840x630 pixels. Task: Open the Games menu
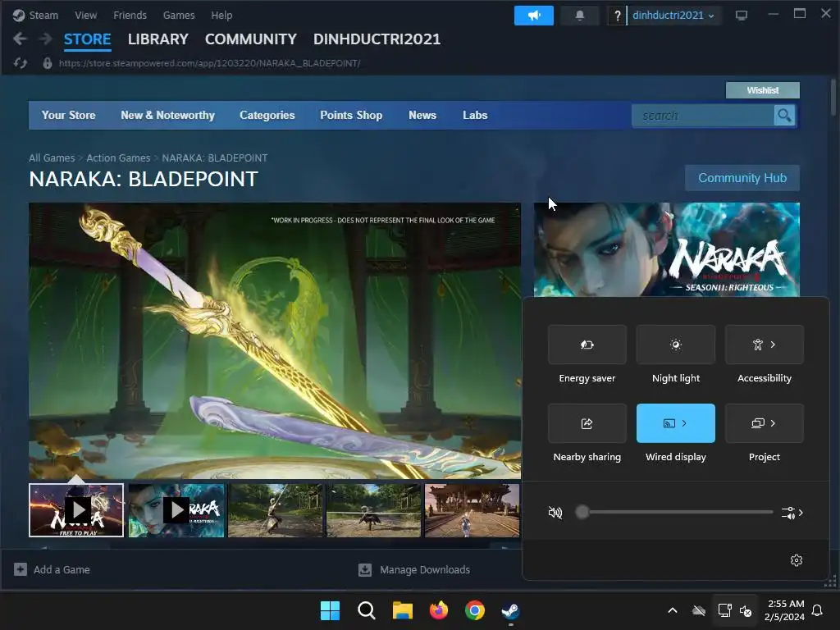[x=179, y=15]
